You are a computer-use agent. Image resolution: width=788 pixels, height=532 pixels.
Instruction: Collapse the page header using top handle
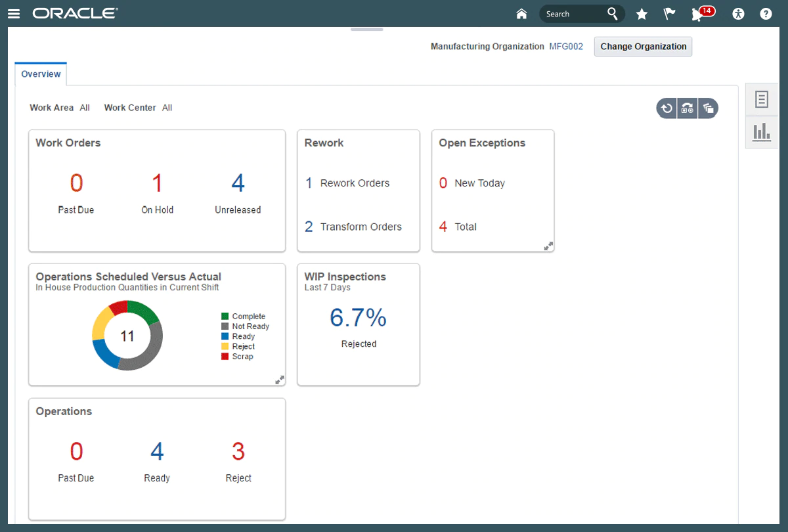click(x=366, y=30)
